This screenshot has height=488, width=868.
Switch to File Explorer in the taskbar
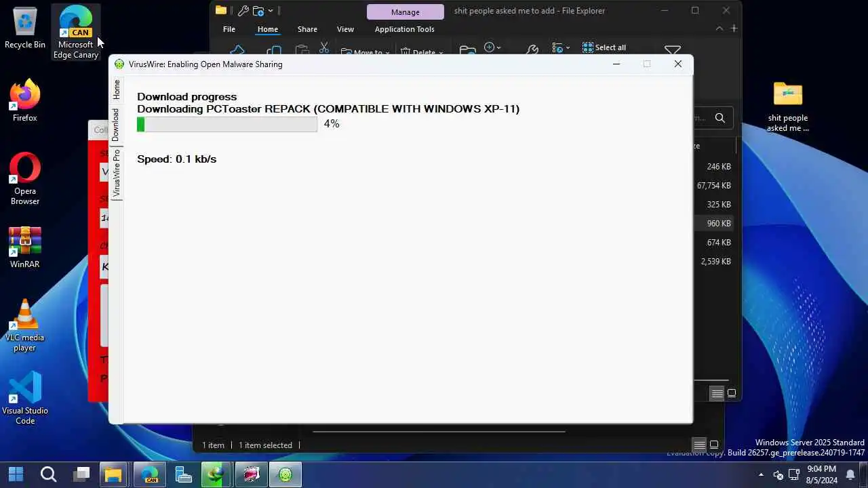(113, 474)
